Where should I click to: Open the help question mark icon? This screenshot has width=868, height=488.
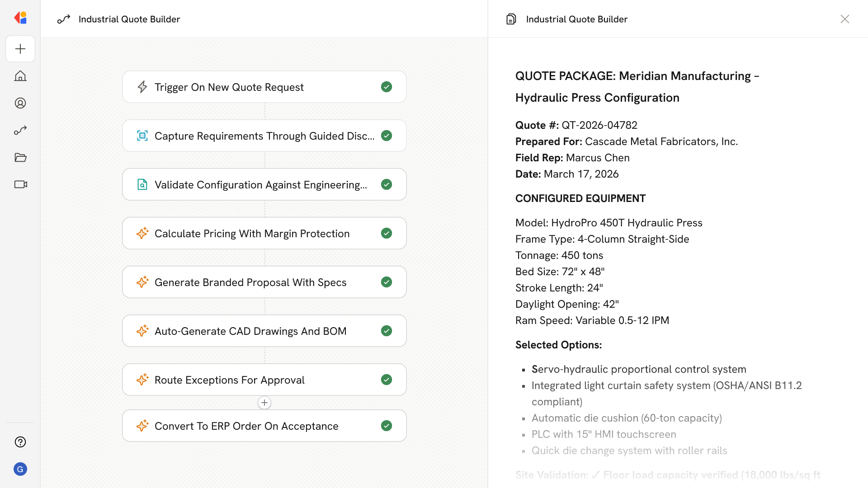point(20,442)
